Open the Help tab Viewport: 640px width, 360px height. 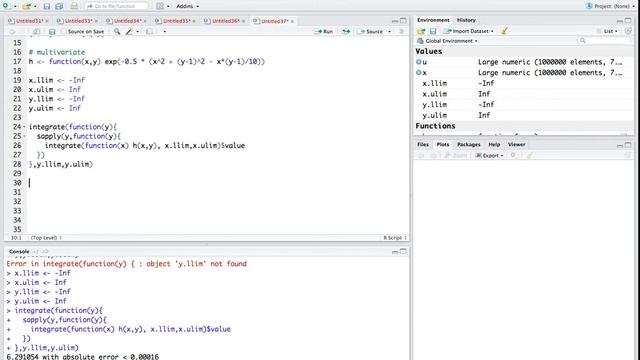point(494,144)
